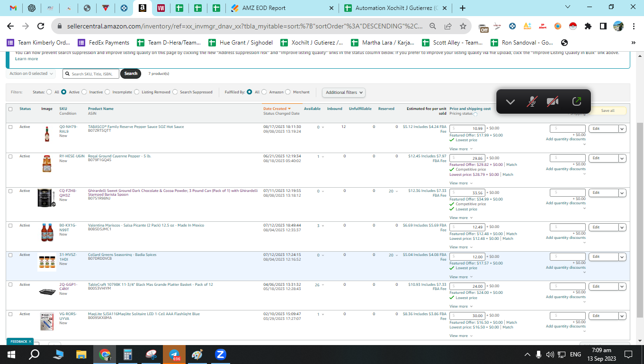Open the Scott Alley - Team bookmark

point(453,43)
